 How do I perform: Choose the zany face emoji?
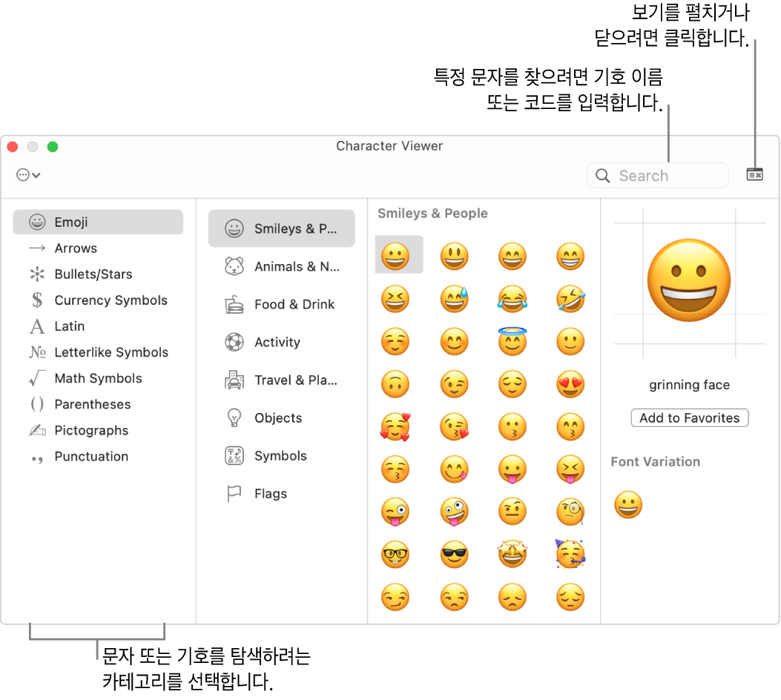coord(454,512)
